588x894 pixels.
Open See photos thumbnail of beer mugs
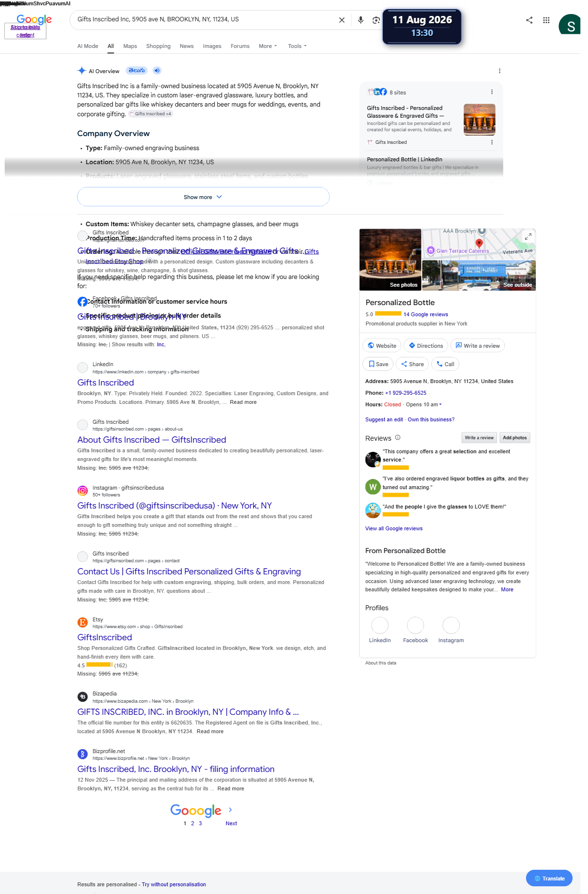tap(390, 260)
